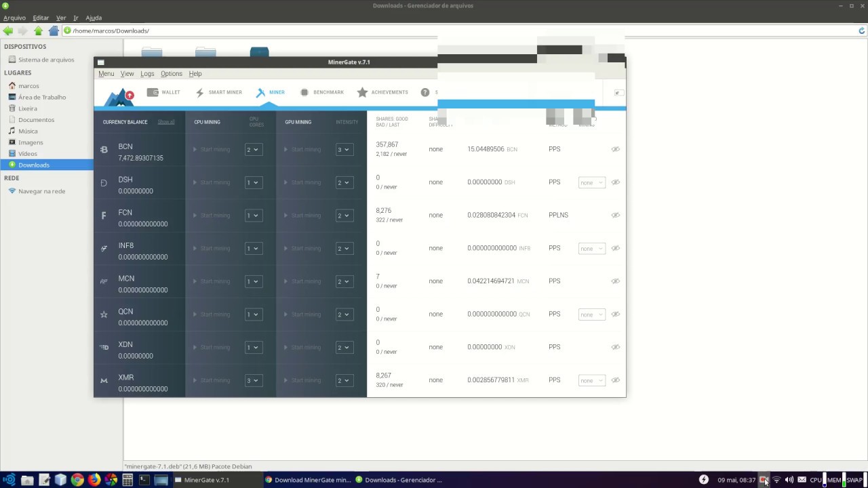Open the Logs menu in MinerGate

[x=147, y=74]
